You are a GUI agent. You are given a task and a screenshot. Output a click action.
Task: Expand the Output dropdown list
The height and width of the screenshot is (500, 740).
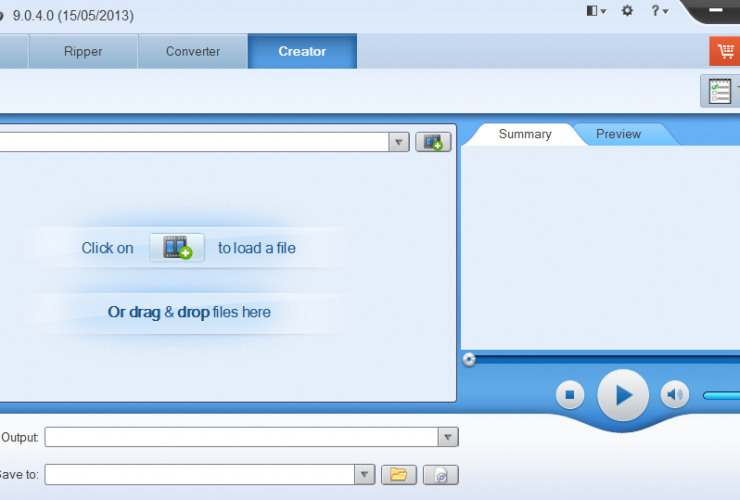(x=448, y=437)
